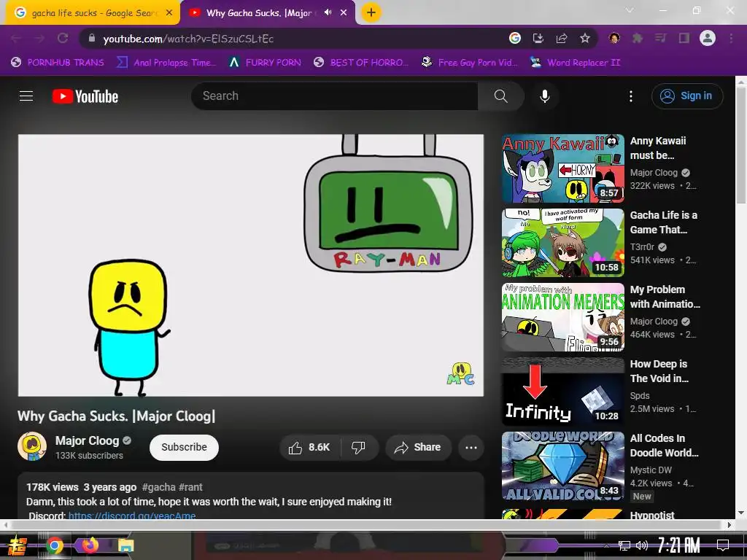Switch to the Google Search tab
Screen dimensions: 747x560
click(x=92, y=13)
